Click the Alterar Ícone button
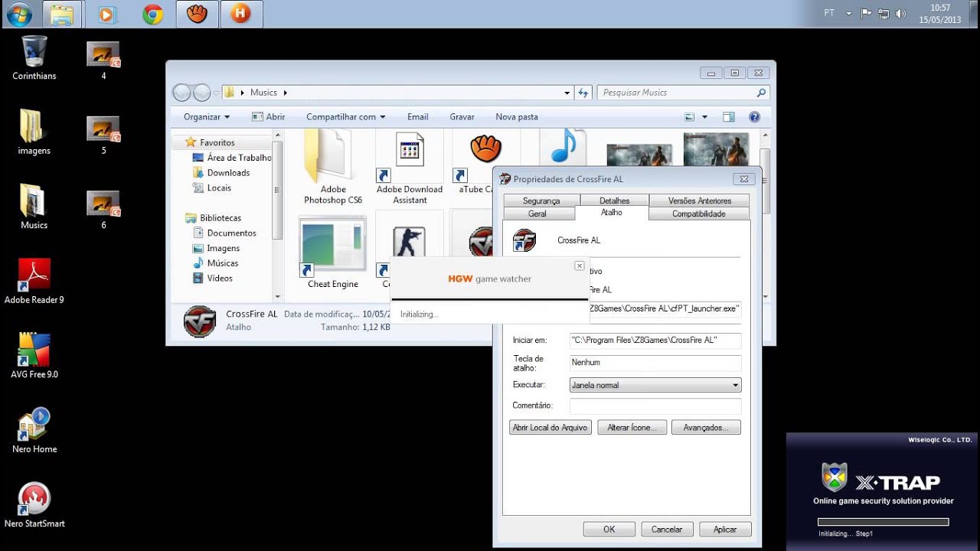The height and width of the screenshot is (551, 980). 632,428
